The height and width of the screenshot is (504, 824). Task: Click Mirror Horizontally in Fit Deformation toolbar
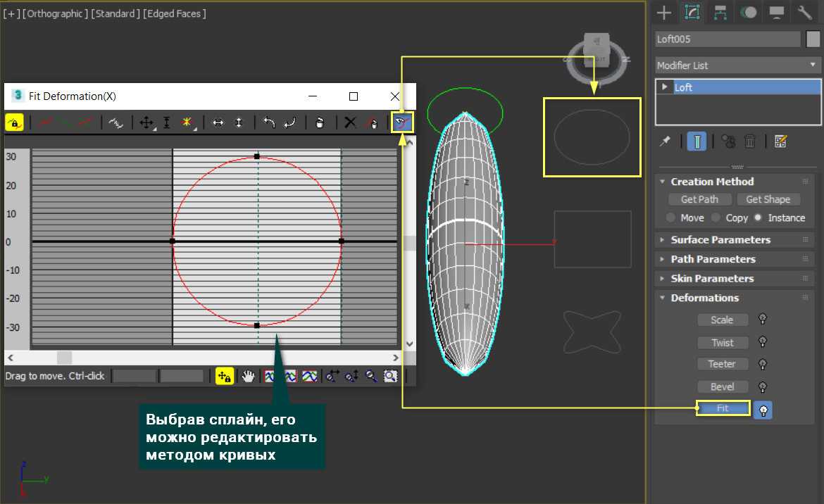218,122
